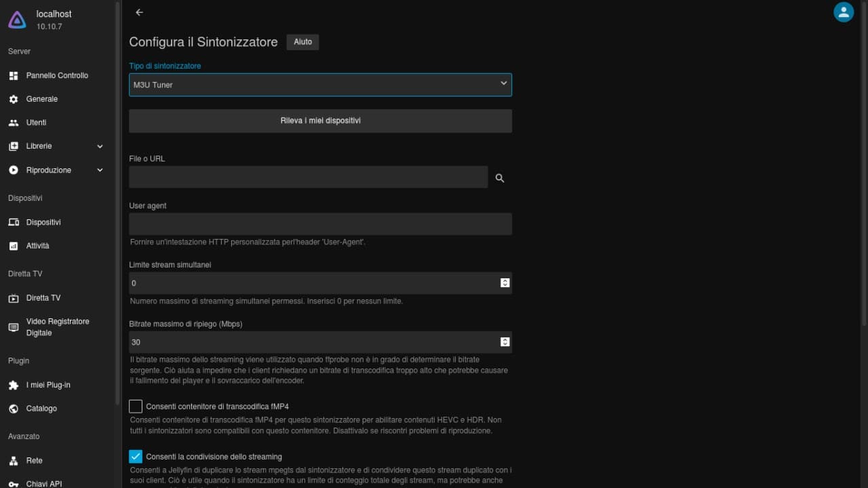
Task: Click the I miei Plug-in puzzle icon
Action: tap(14, 385)
